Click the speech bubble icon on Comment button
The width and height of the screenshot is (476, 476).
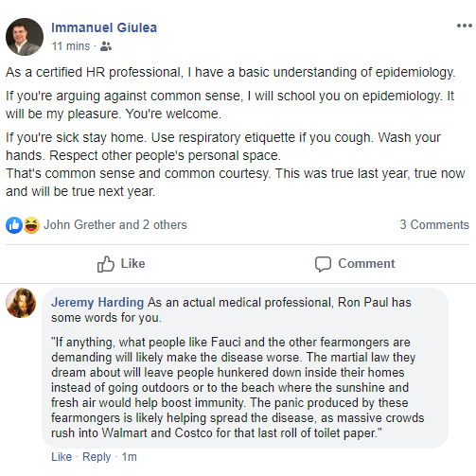point(323,264)
